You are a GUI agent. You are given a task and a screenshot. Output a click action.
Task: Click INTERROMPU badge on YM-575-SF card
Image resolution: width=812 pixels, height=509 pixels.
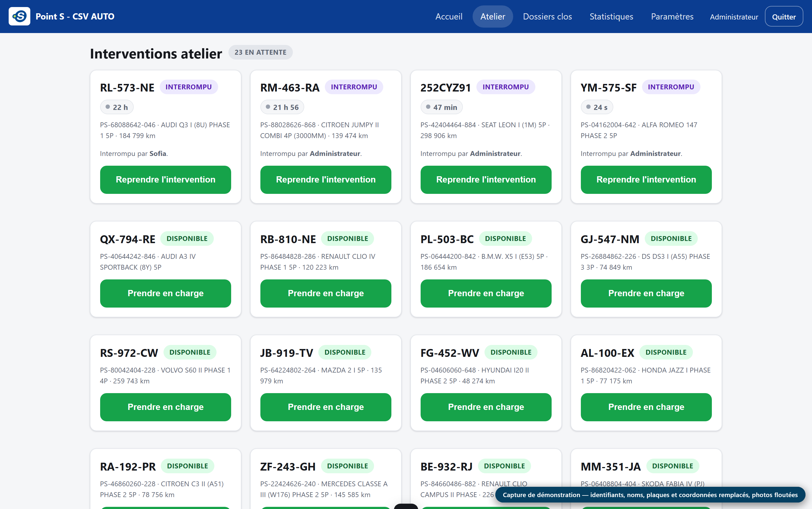click(671, 87)
